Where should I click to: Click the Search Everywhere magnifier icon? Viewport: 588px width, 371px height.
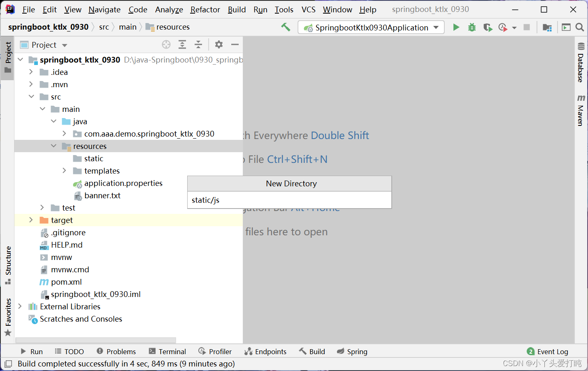(579, 27)
